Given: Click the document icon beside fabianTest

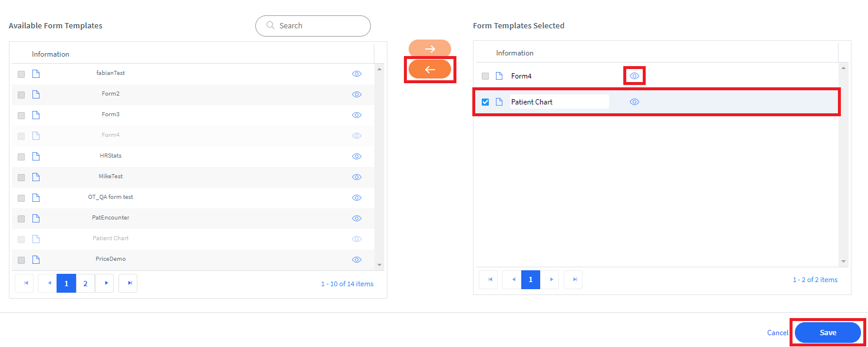Looking at the screenshot, I should point(36,74).
